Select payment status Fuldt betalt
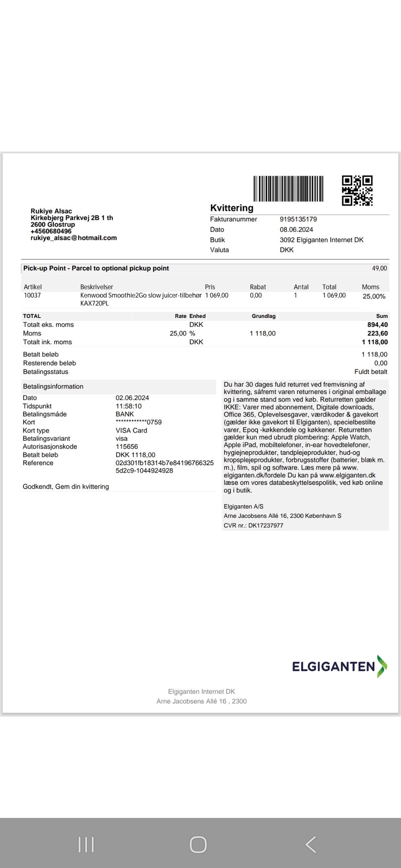 [x=371, y=372]
